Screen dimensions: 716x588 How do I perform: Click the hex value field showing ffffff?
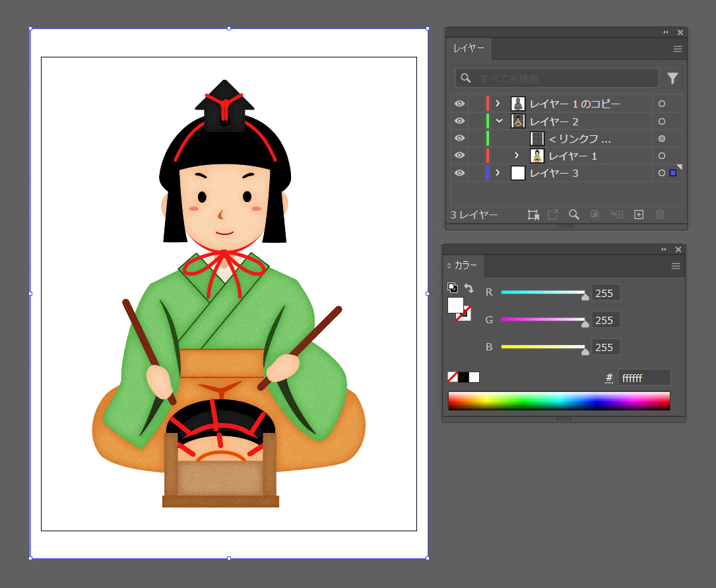[x=643, y=377]
